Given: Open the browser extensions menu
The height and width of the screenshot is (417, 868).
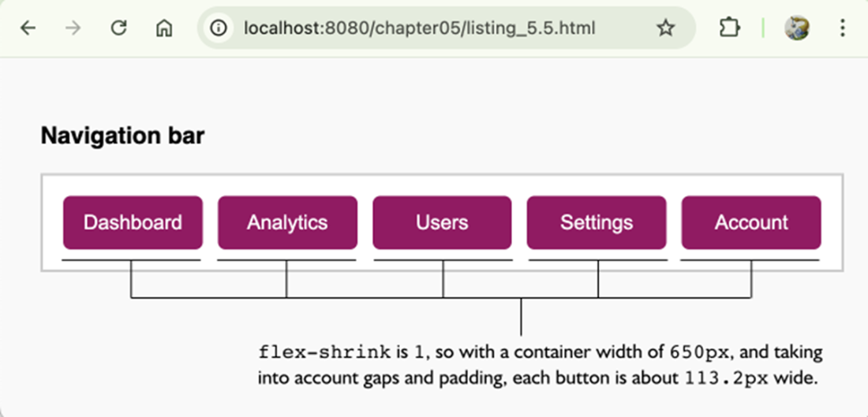Looking at the screenshot, I should click(x=729, y=28).
